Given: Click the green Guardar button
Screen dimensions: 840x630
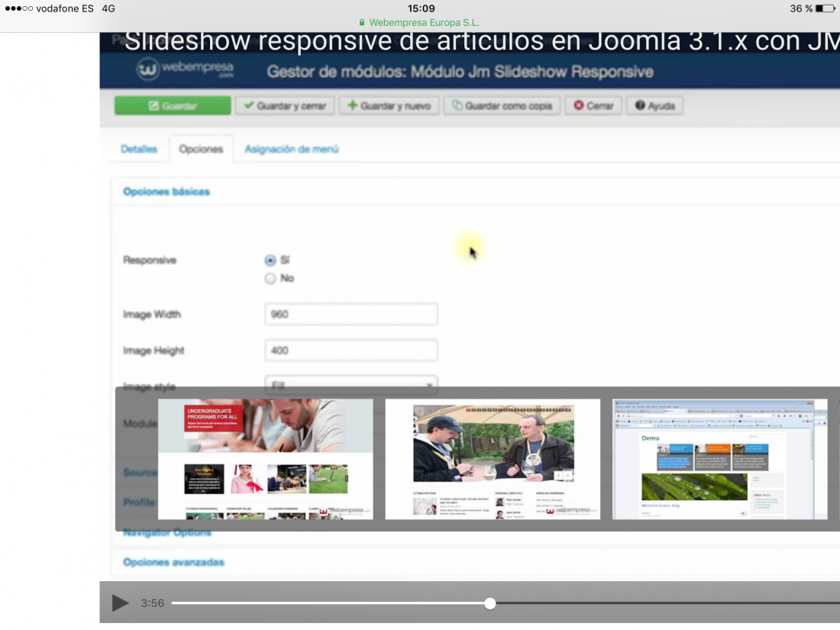Looking at the screenshot, I should 173,105.
